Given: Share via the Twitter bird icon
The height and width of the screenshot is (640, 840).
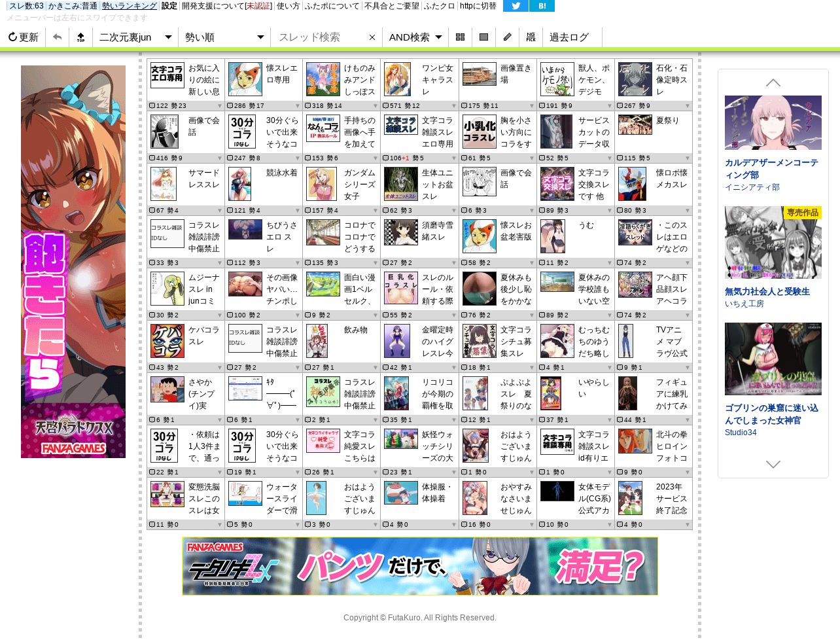Looking at the screenshot, I should [x=516, y=6].
